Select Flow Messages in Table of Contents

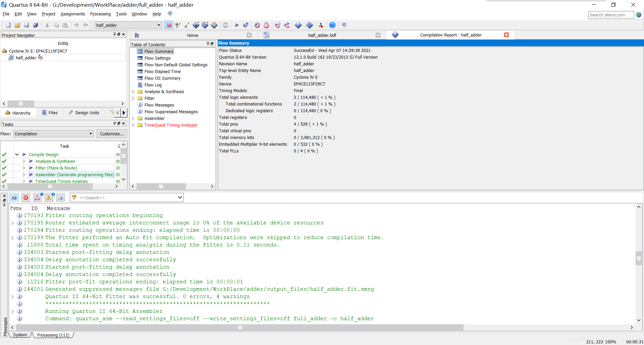tap(159, 105)
